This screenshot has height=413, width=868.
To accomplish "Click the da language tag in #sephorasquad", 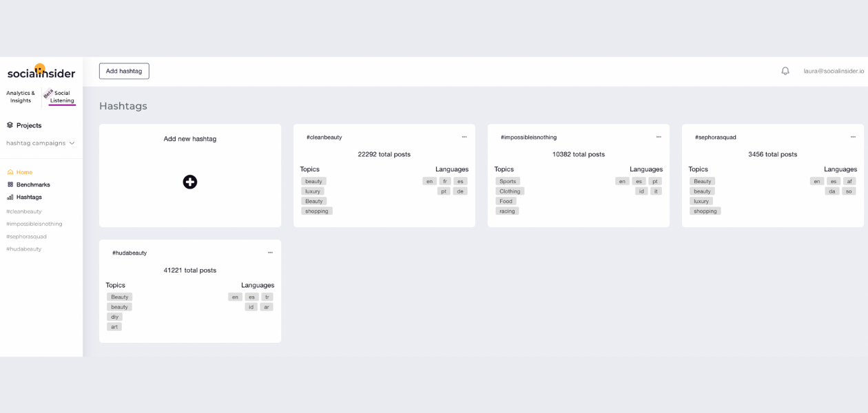I will click(832, 191).
